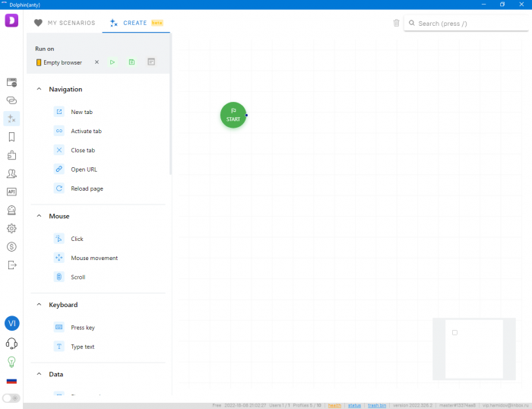Open settings gear in sidebar
The image size is (532, 409).
coord(11,228)
